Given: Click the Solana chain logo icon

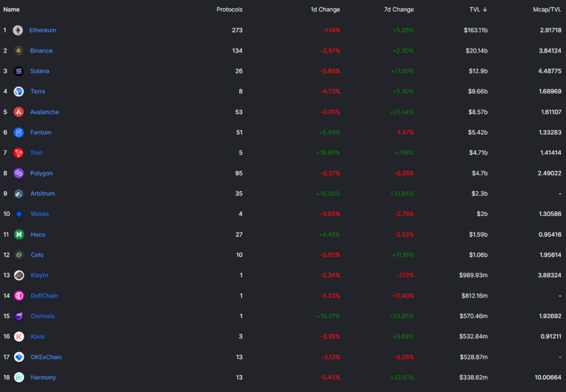Looking at the screenshot, I should coord(18,71).
